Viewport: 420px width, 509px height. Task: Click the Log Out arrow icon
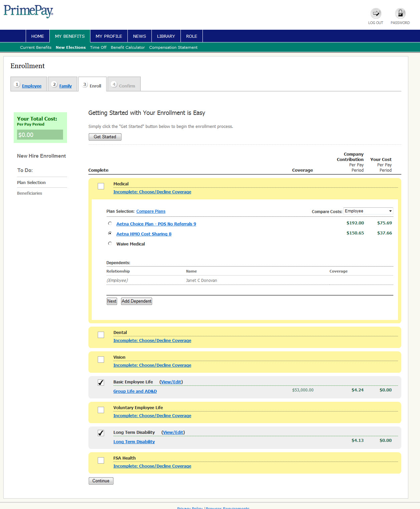(x=376, y=13)
